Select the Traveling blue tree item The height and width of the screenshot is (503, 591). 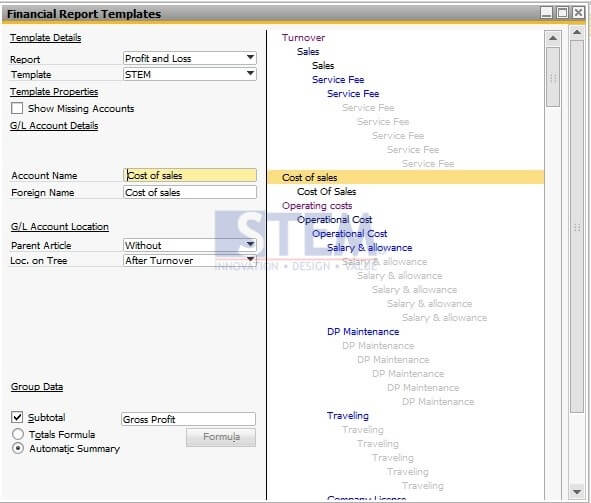click(348, 416)
